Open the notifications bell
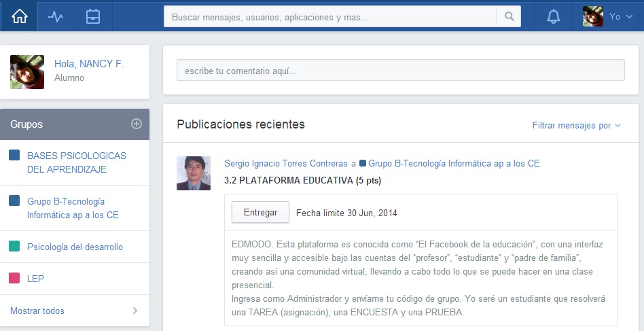Screen dimensions: 644x331 pyautogui.click(x=553, y=17)
